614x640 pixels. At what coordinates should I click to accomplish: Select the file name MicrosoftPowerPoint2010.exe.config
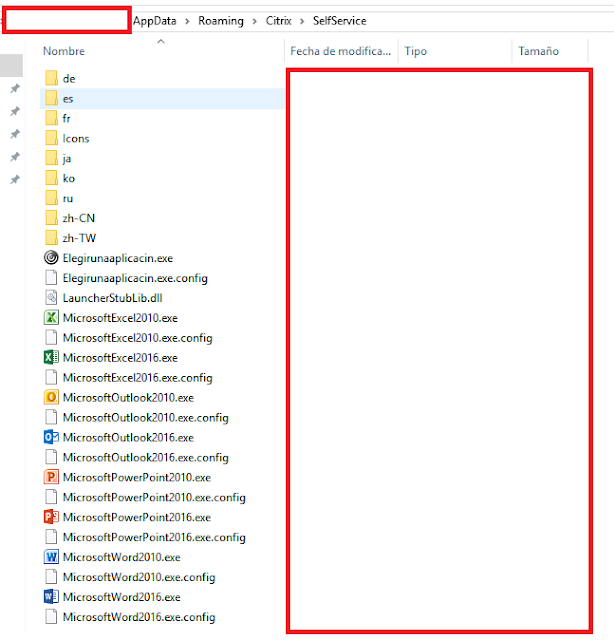click(x=154, y=497)
